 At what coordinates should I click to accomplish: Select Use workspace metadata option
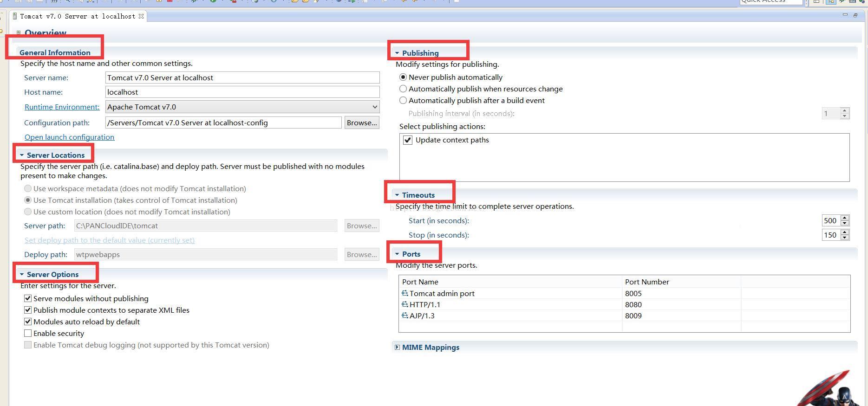pyautogui.click(x=28, y=188)
